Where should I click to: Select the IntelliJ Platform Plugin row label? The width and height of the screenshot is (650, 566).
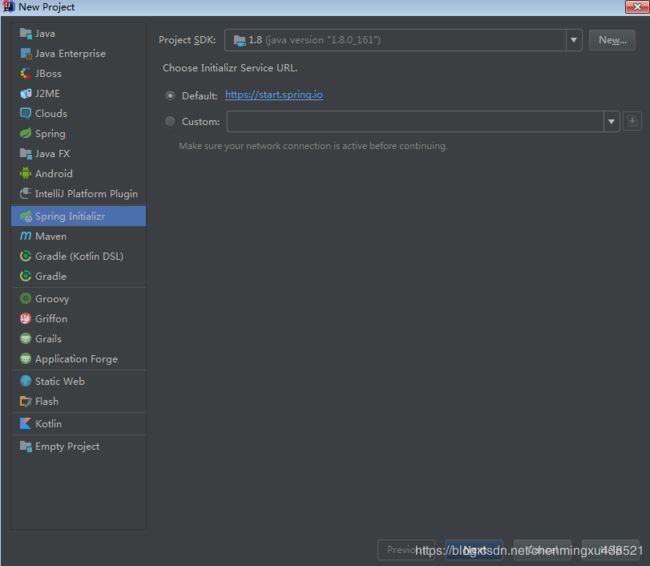pyautogui.click(x=86, y=194)
